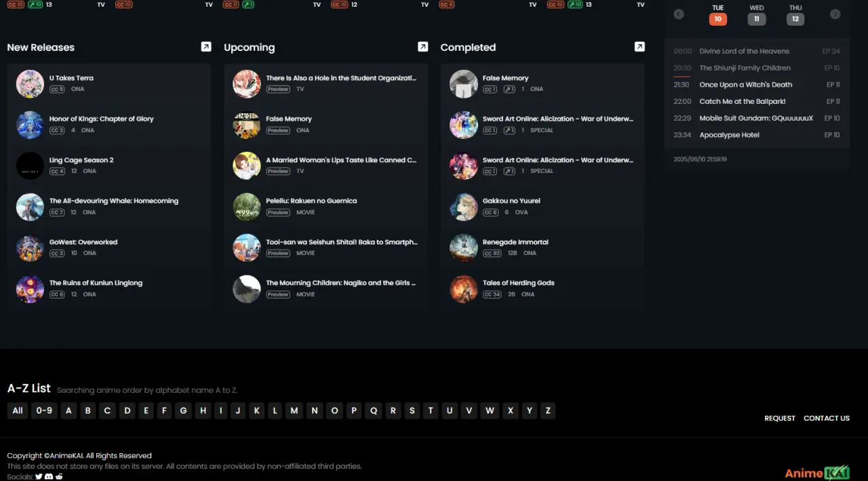Open Honor of Kings: Chapter of Glory title
The image size is (868, 481).
pyautogui.click(x=101, y=119)
